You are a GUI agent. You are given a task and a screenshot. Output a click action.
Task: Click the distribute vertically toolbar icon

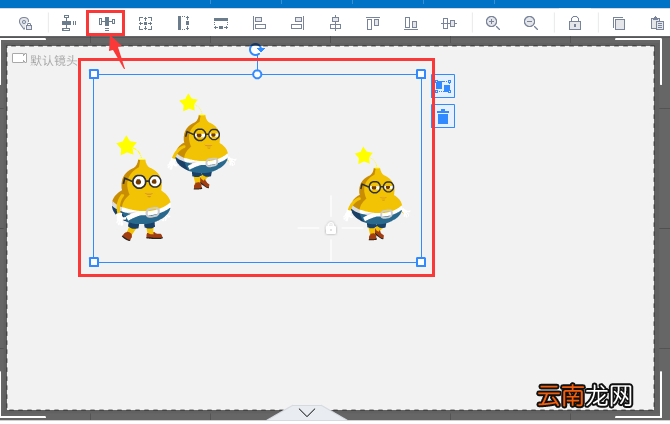click(x=68, y=23)
